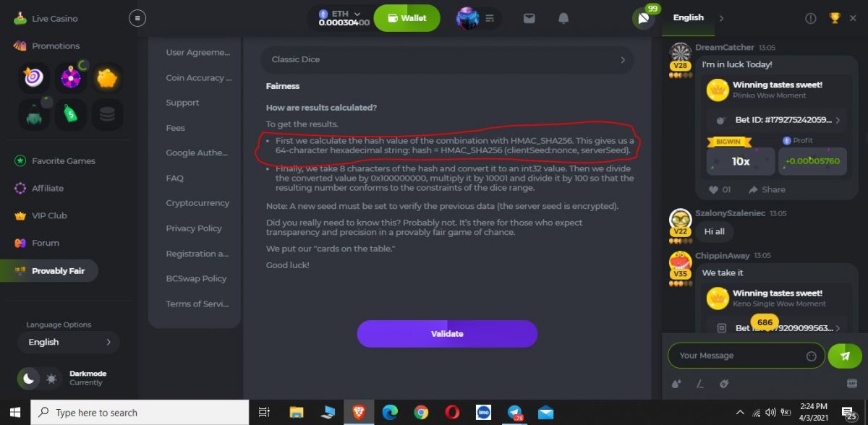Open the English language options selector
Viewport: 868px width, 425px height.
click(x=69, y=342)
